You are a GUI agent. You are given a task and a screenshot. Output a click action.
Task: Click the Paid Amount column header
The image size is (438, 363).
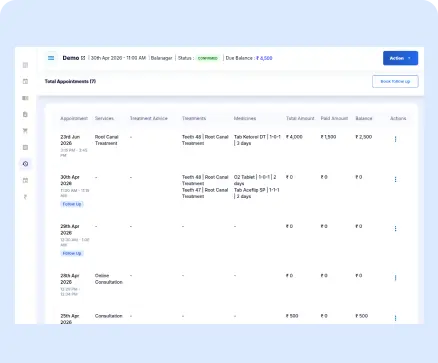(334, 118)
